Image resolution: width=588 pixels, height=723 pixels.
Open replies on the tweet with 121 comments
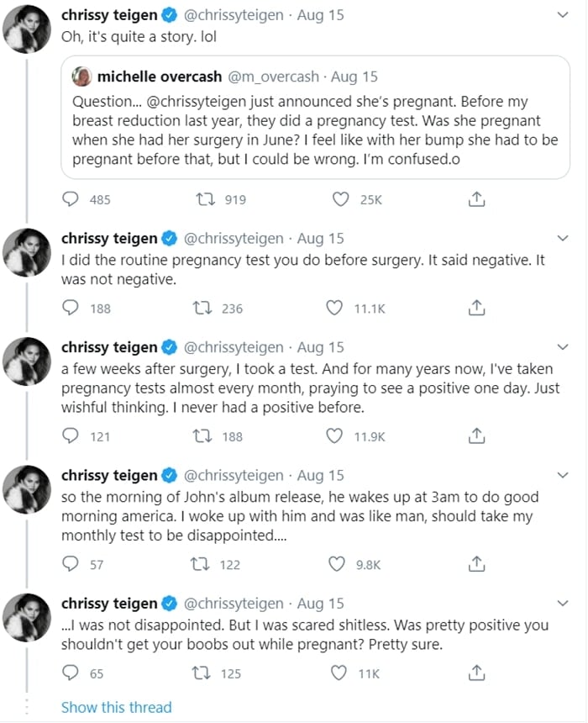(71, 435)
